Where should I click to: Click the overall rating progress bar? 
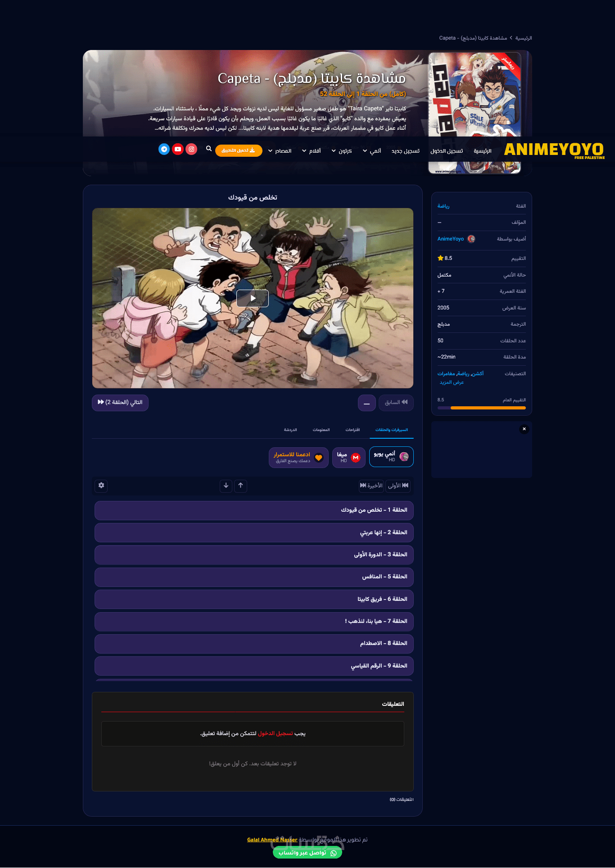(482, 408)
